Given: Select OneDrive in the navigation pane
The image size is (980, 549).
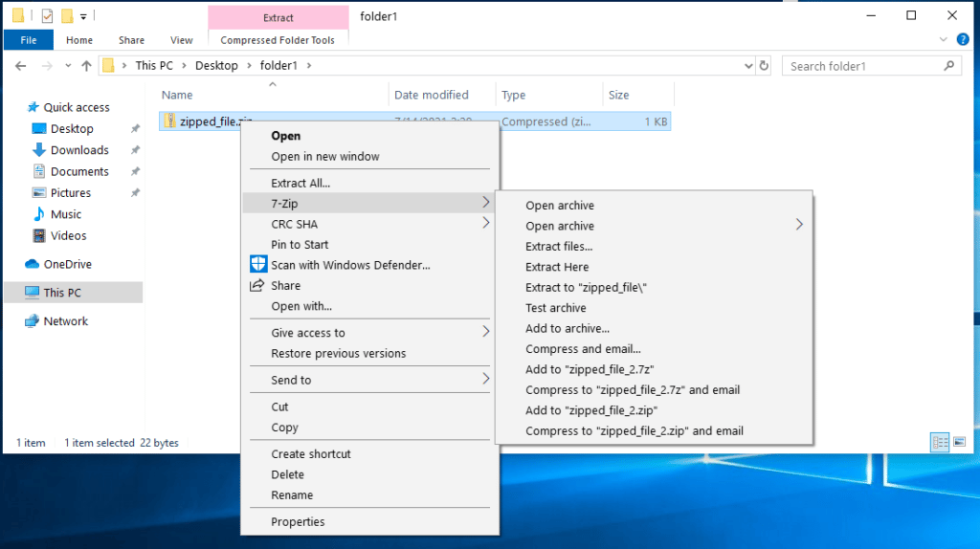Looking at the screenshot, I should point(67,264).
